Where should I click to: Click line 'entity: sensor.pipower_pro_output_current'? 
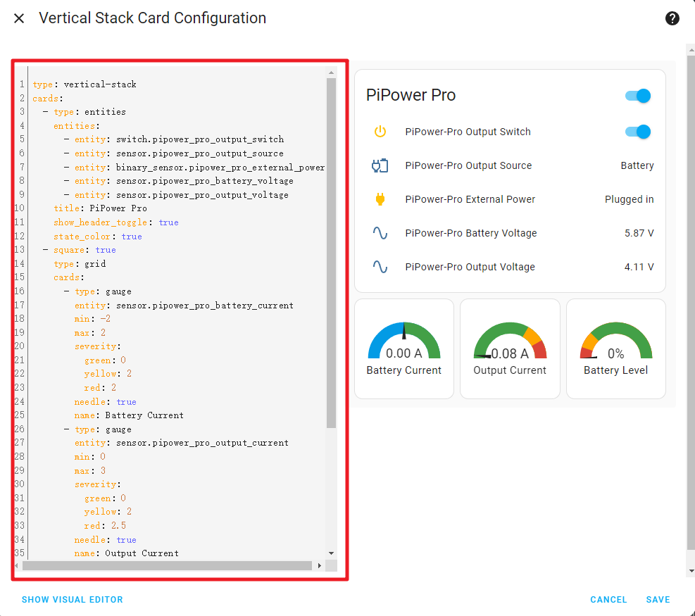181,443
